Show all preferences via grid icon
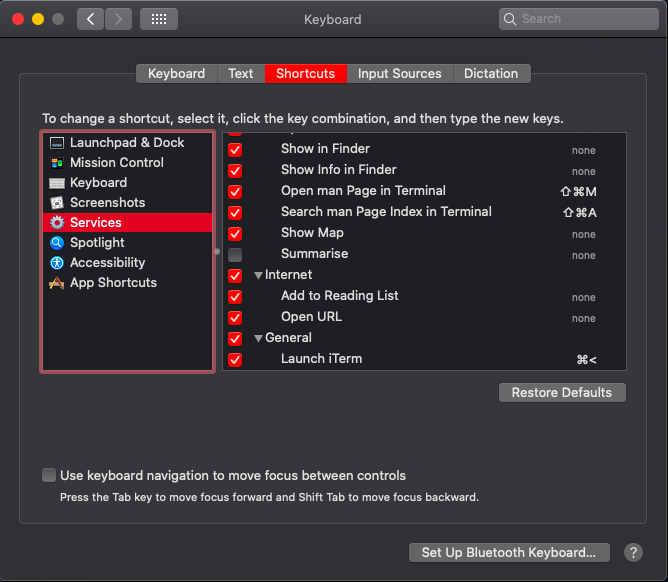This screenshot has height=582, width=668. pyautogui.click(x=159, y=19)
